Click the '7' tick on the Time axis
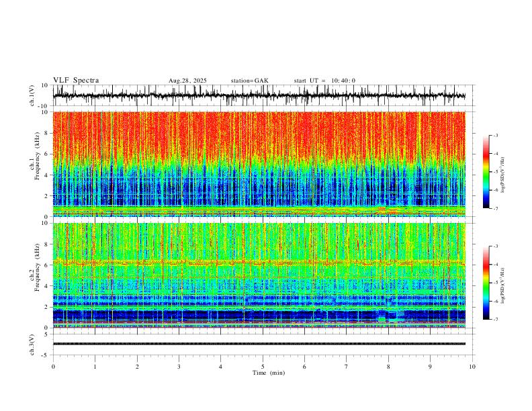 click(x=347, y=367)
